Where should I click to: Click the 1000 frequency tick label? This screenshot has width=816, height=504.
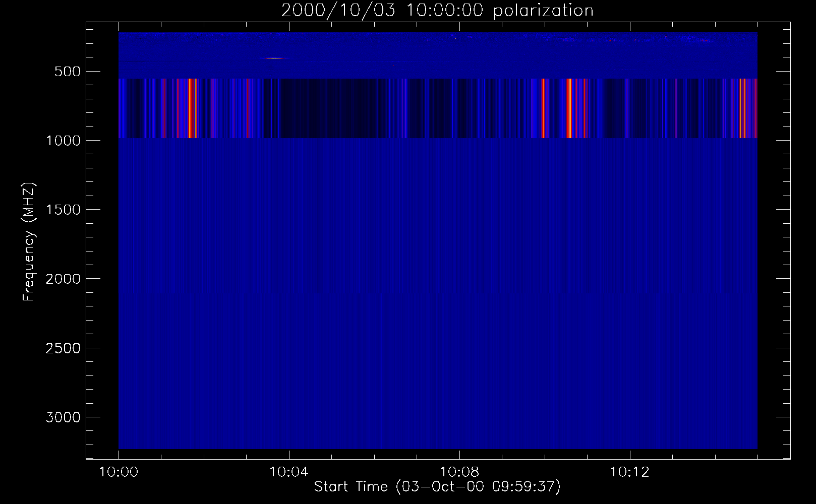[63, 141]
